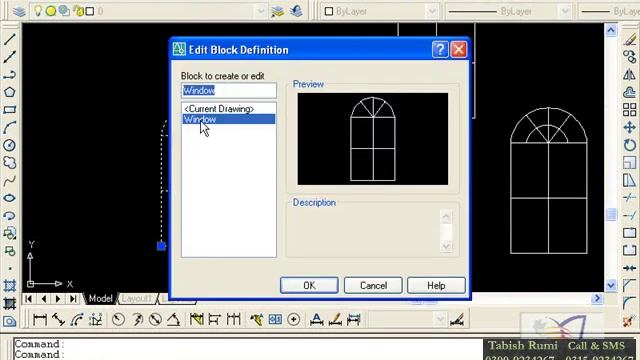Click the Radius Dimension tool
This screenshot has width=640, height=360.
[118, 319]
